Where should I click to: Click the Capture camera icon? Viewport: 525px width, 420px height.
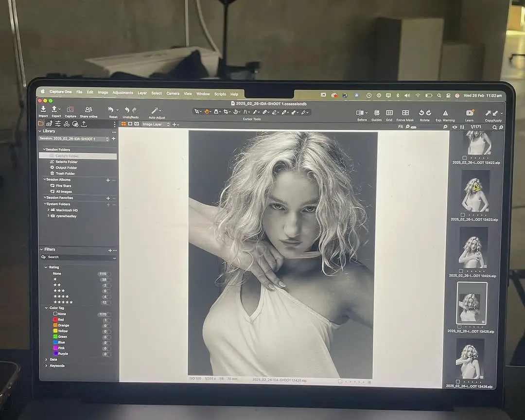(x=70, y=109)
